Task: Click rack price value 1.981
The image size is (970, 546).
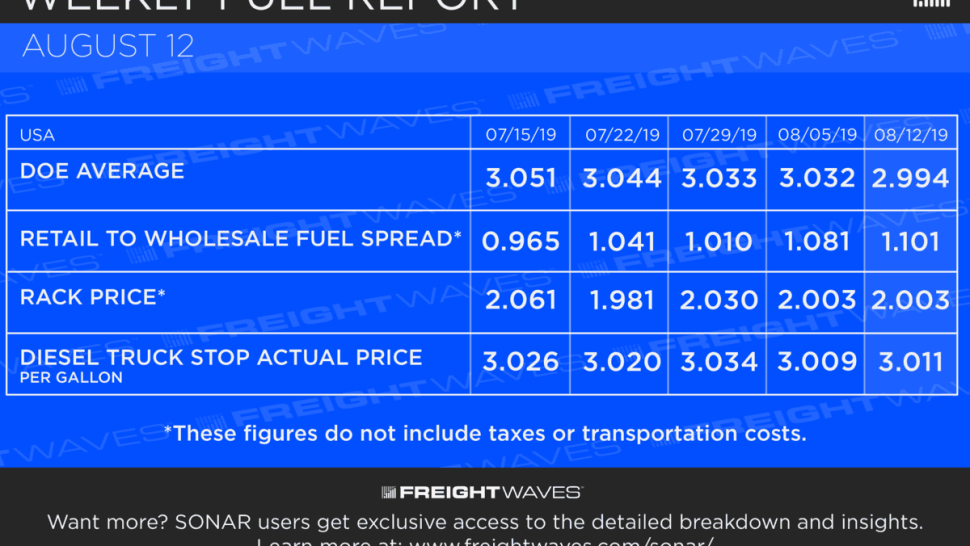Action: (621, 301)
